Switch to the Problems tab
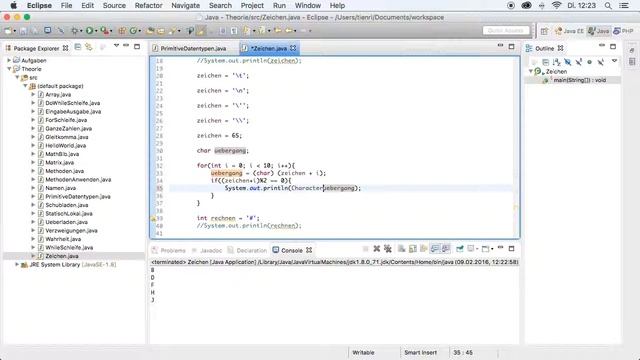 [x=169, y=250]
